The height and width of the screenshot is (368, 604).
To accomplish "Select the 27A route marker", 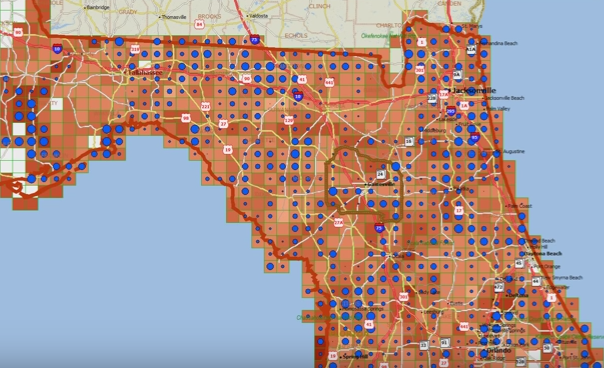I will pos(338,222).
